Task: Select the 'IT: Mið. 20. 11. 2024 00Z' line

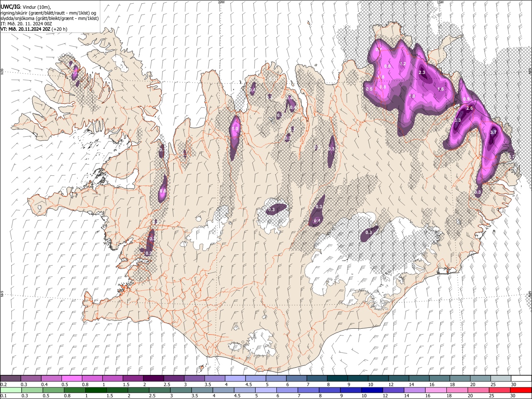Action: [26, 24]
